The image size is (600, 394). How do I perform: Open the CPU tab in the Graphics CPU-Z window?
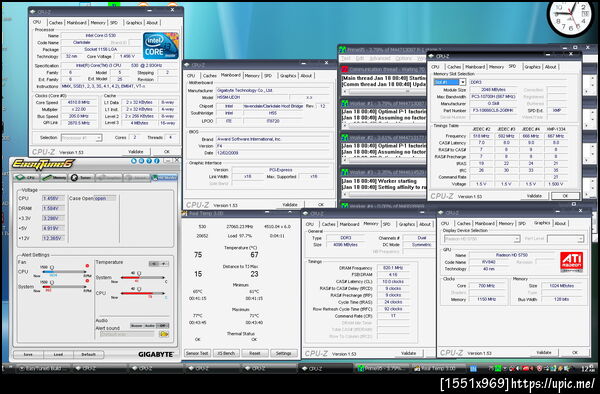click(x=445, y=223)
